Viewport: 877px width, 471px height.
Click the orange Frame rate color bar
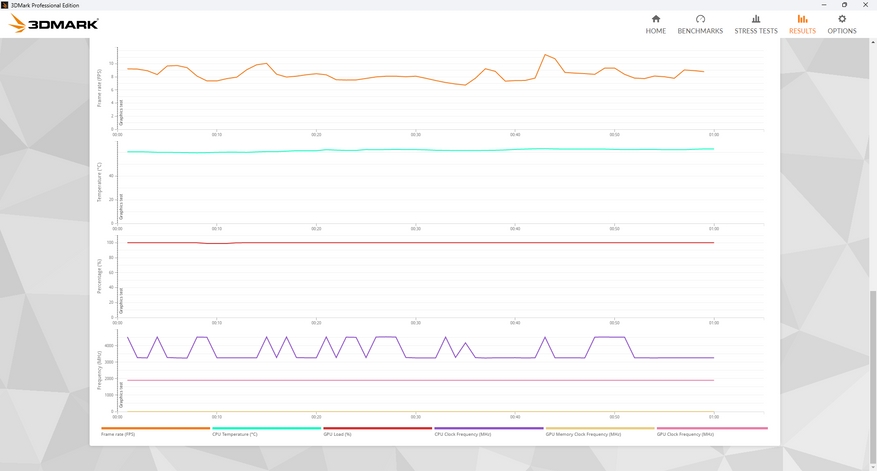(155, 428)
